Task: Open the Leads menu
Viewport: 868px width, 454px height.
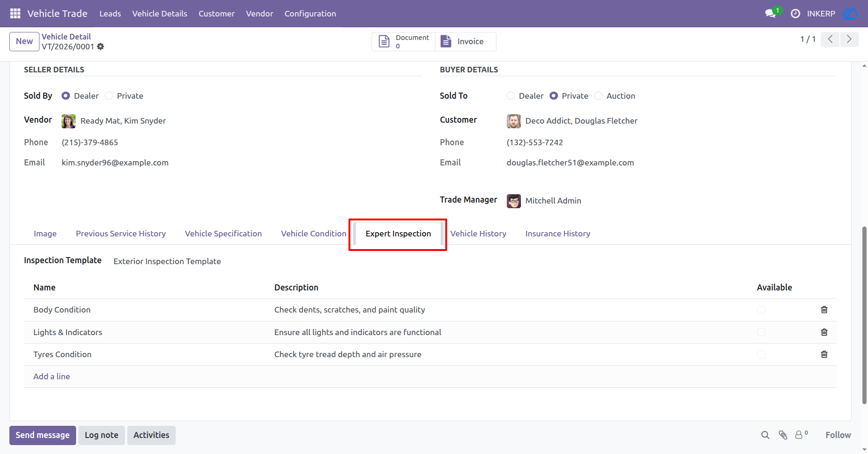Action: click(x=110, y=14)
